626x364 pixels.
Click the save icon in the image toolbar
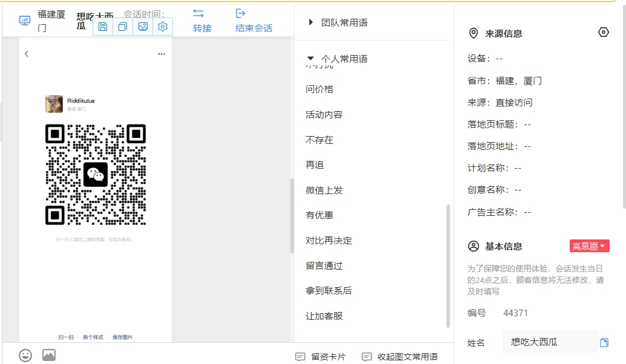[x=103, y=27]
